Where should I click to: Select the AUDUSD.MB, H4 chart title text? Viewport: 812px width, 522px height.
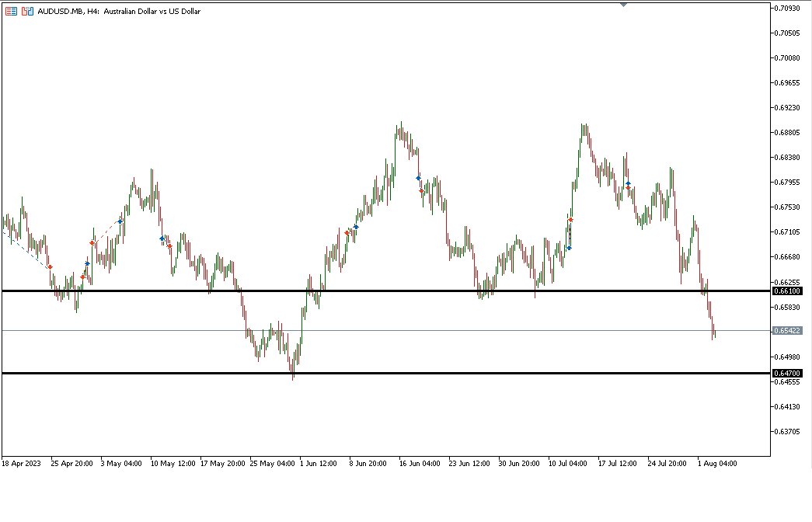point(119,11)
